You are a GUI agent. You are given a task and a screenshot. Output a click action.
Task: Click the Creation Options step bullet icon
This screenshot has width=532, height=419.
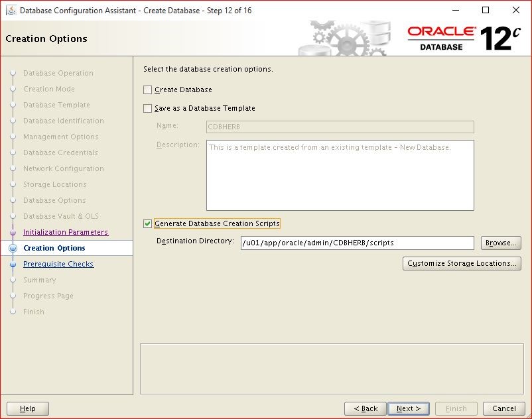13,248
